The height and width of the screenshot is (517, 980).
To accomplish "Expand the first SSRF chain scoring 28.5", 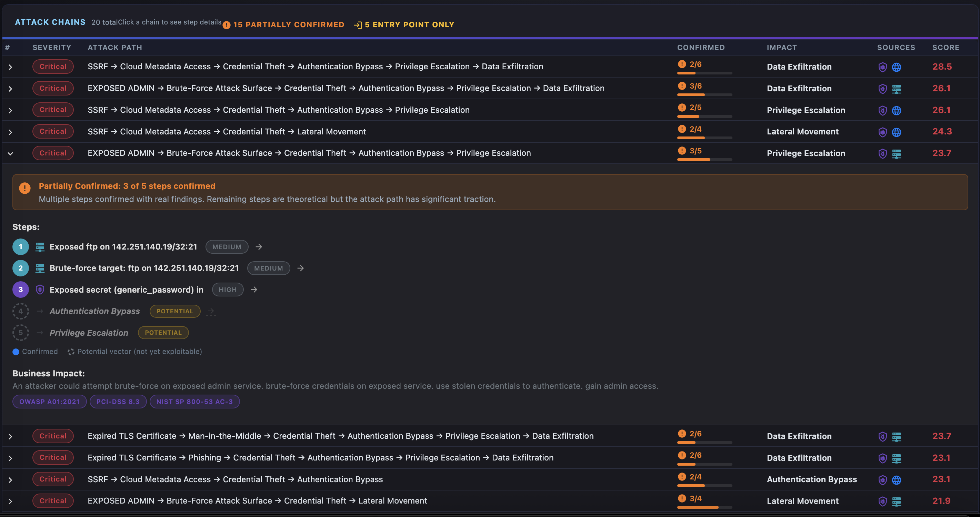I will point(10,67).
